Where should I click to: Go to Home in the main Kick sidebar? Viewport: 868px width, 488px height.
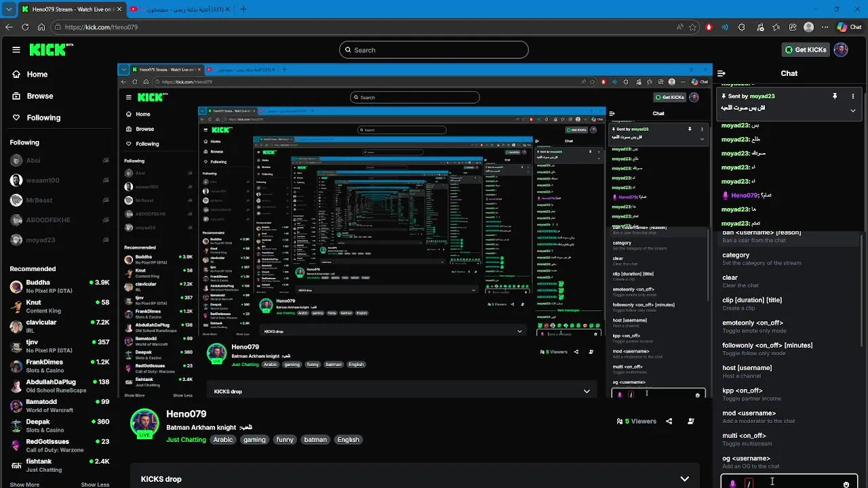click(x=31, y=75)
